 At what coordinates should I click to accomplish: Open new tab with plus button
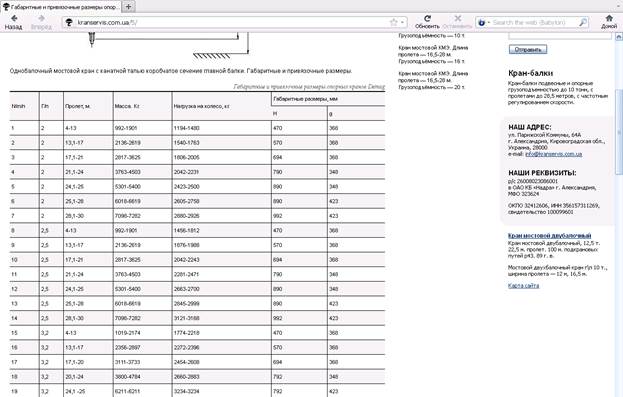pos(128,7)
